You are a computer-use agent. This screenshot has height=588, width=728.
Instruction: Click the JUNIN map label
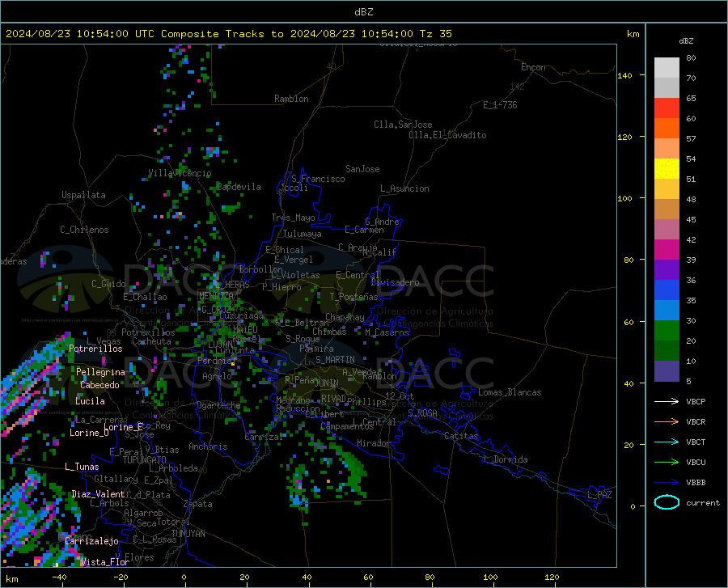[327, 383]
